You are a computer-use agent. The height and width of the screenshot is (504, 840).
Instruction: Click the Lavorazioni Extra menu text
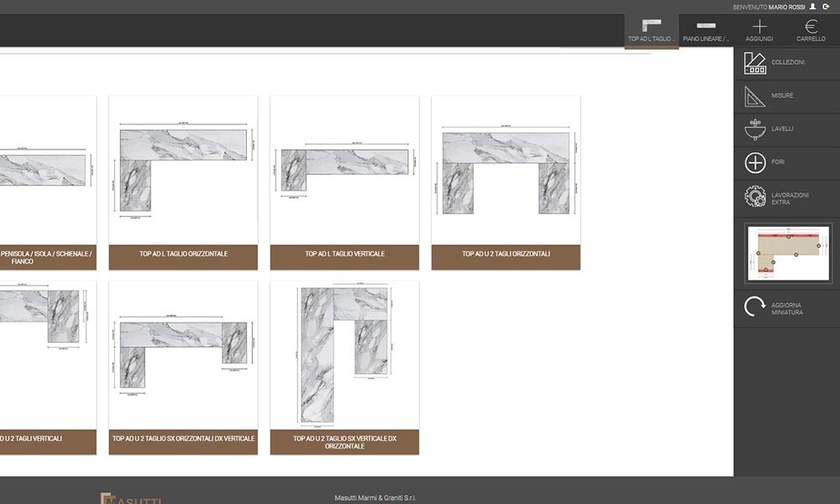(x=790, y=199)
